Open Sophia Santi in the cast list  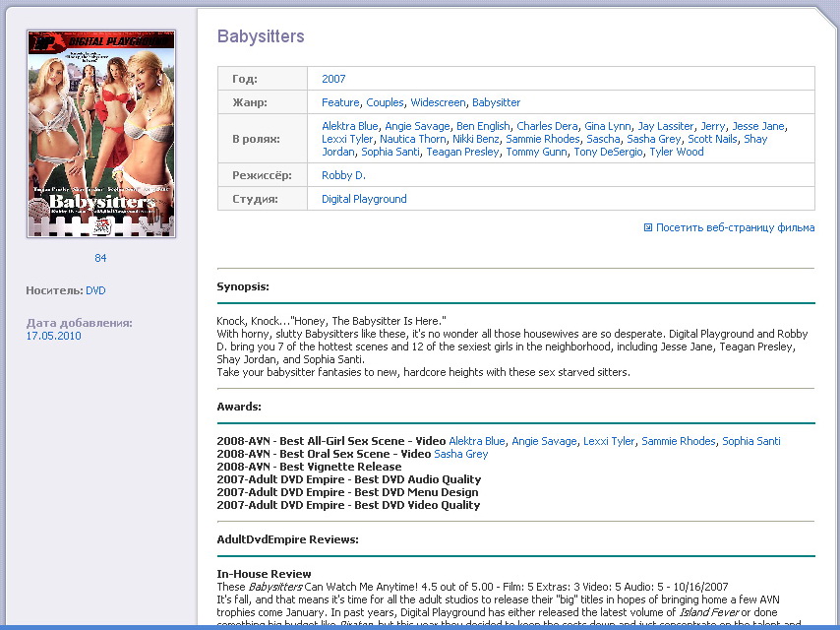(x=390, y=152)
